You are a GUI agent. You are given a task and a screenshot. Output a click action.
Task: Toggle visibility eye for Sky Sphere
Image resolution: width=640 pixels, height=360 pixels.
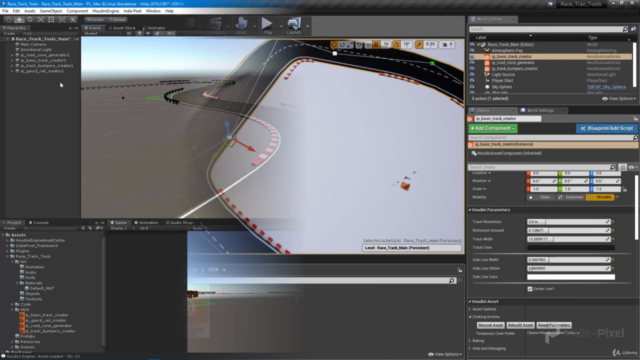coord(472,87)
